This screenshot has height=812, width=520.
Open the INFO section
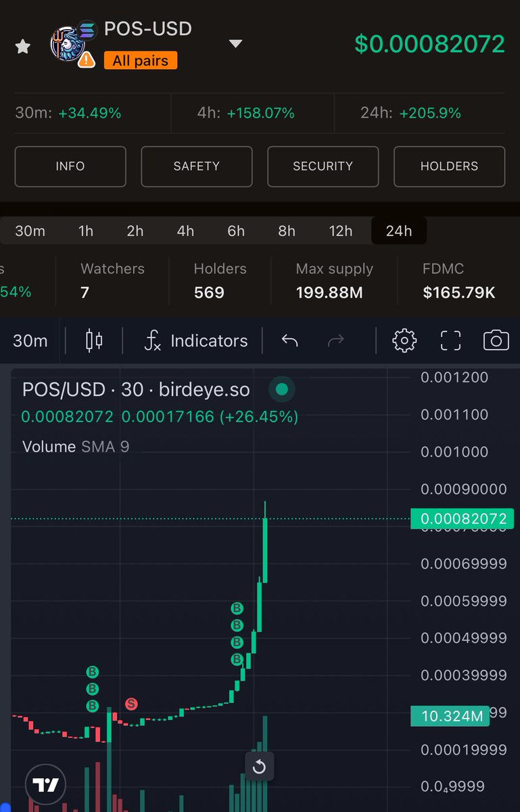pos(70,166)
